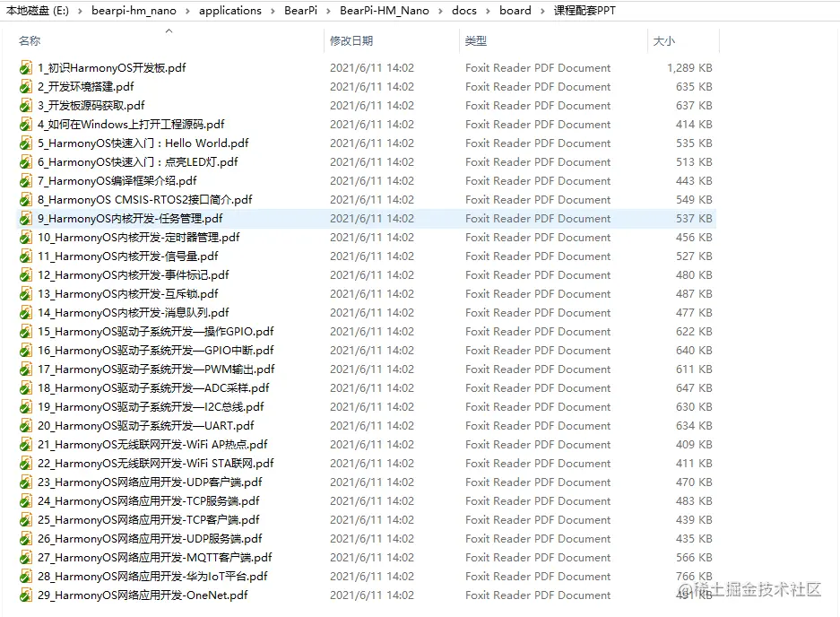
Task: Select the icon of 4_如何在Windows上打开工程源码.pdf
Action: pyautogui.click(x=26, y=125)
